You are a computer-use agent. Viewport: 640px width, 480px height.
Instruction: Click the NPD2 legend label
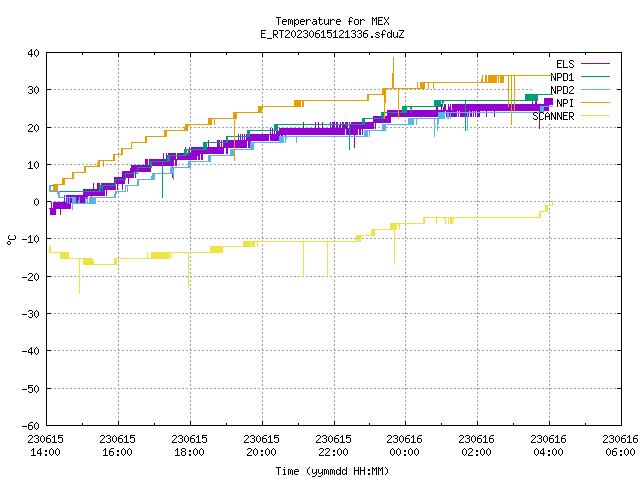pos(562,90)
